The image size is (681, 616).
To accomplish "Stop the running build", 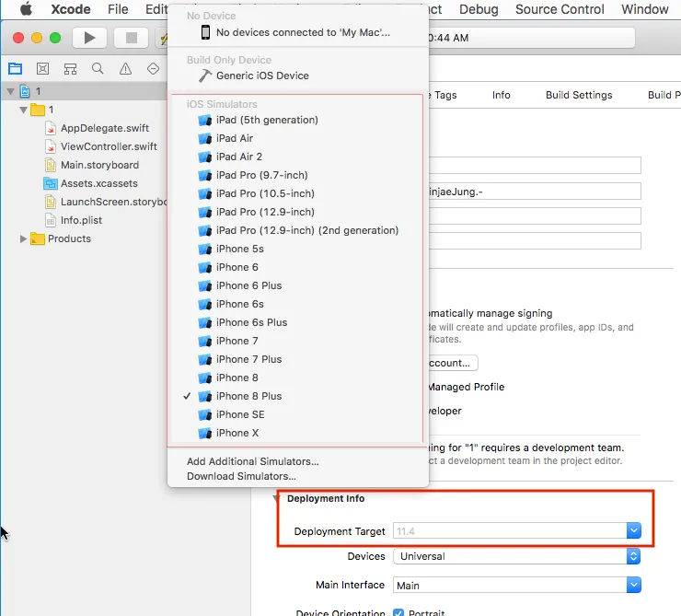I will click(x=132, y=38).
